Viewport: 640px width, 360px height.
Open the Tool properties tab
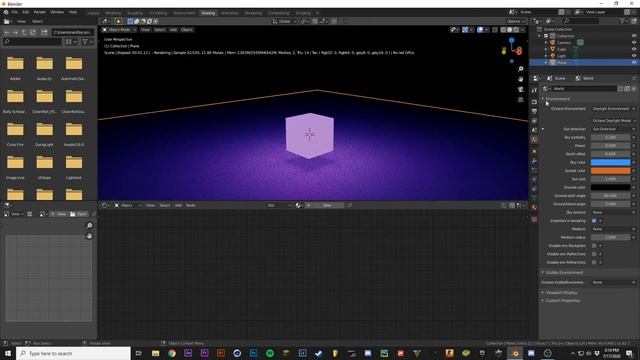pyautogui.click(x=534, y=90)
